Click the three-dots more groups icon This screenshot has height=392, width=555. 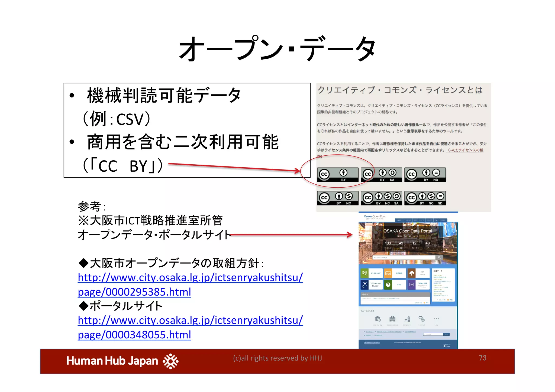click(x=436, y=319)
